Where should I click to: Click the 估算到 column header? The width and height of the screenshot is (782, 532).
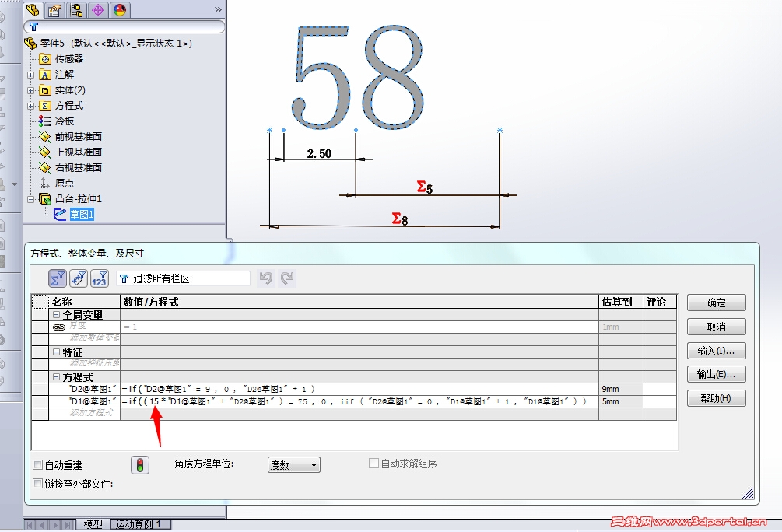point(620,302)
